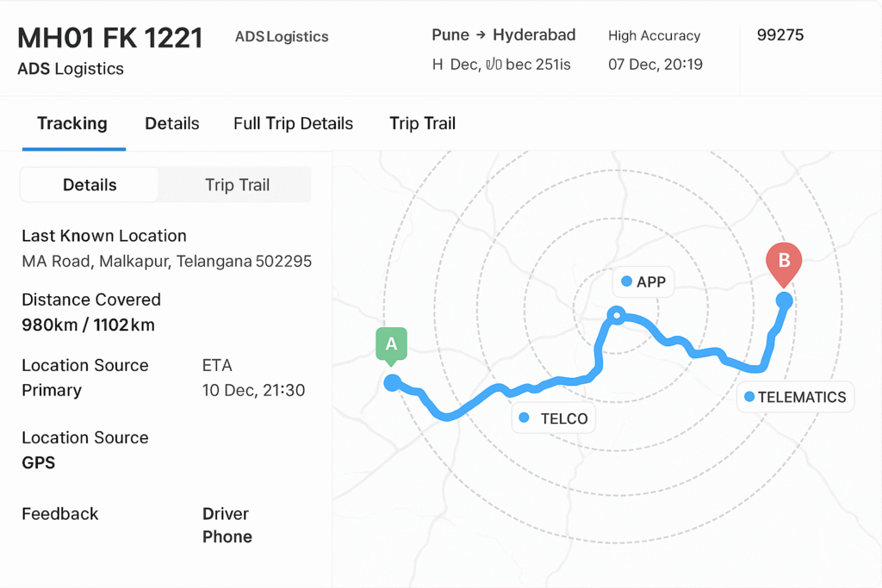
Task: Click the blue route start dot below A
Action: pos(392,383)
